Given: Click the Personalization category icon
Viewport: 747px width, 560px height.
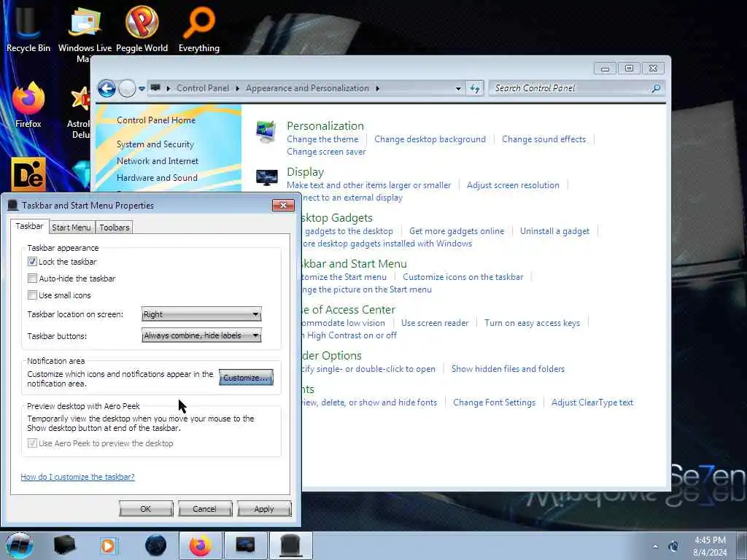Looking at the screenshot, I should [x=266, y=132].
